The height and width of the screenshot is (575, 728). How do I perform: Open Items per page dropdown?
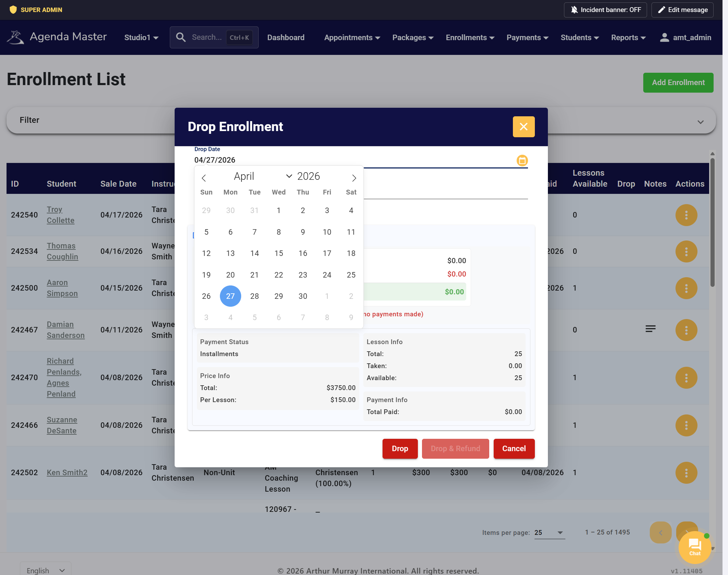point(549,532)
